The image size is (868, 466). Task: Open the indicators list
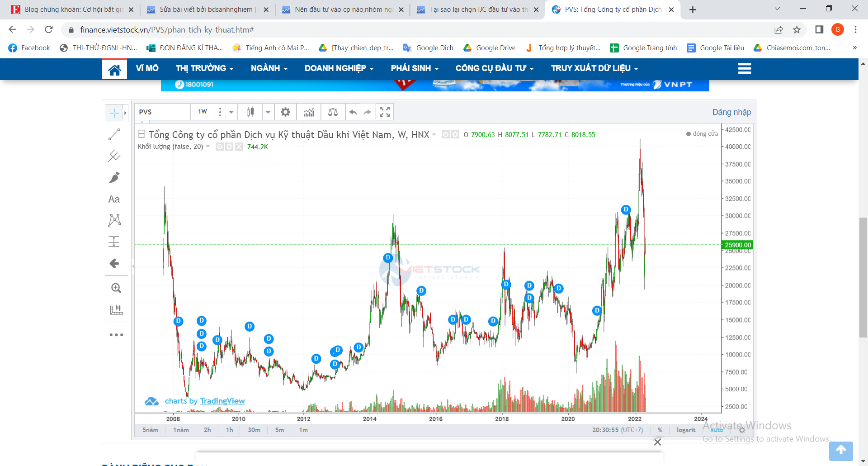[x=309, y=112]
